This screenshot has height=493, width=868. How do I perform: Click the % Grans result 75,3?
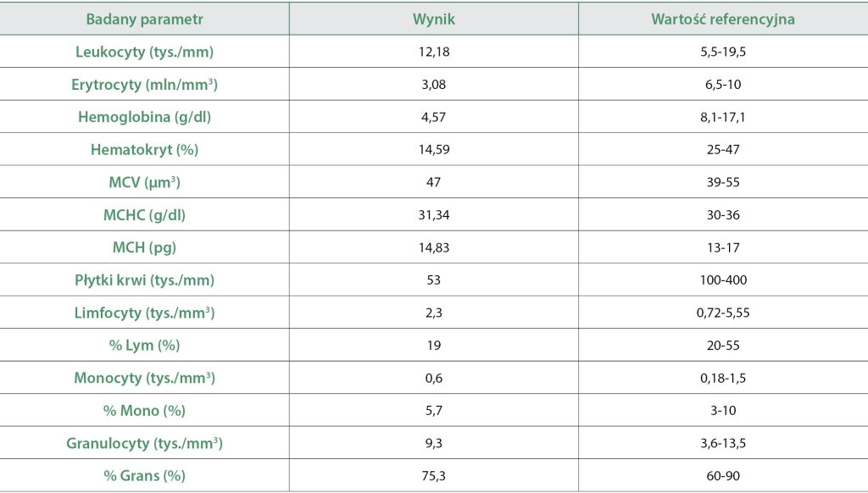tap(434, 476)
